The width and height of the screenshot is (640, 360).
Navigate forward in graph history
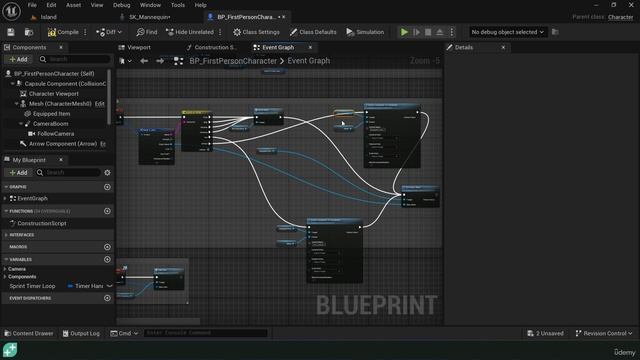[x=160, y=61]
